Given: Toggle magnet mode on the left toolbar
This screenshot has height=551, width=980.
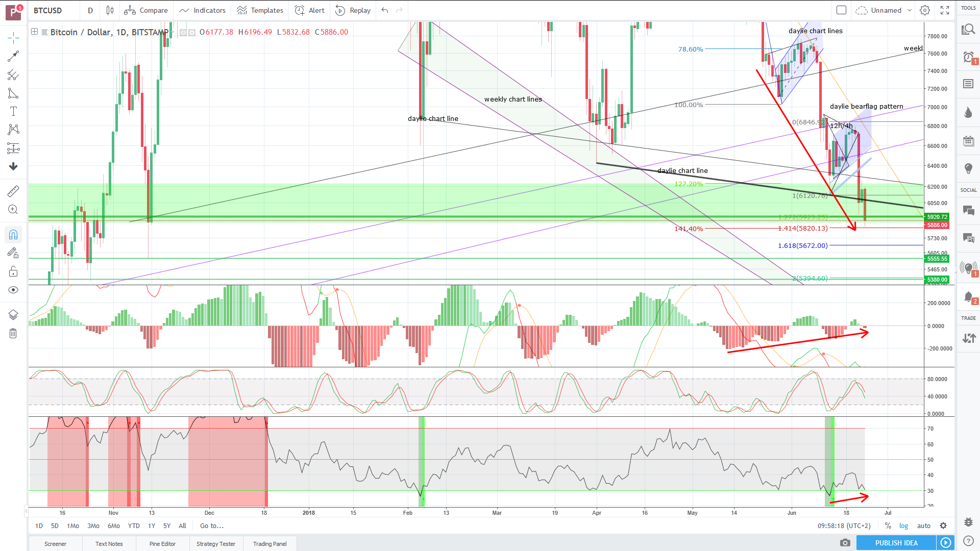Looking at the screenshot, I should pyautogui.click(x=13, y=235).
